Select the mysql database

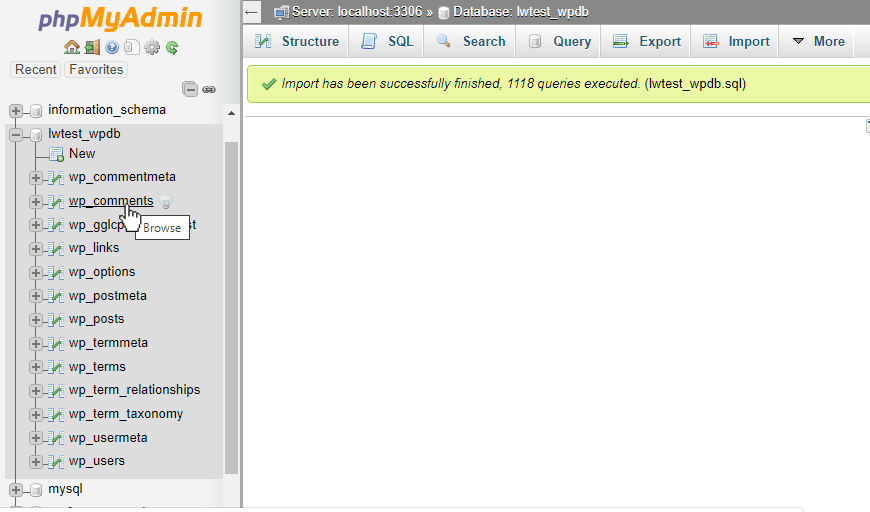tap(65, 489)
